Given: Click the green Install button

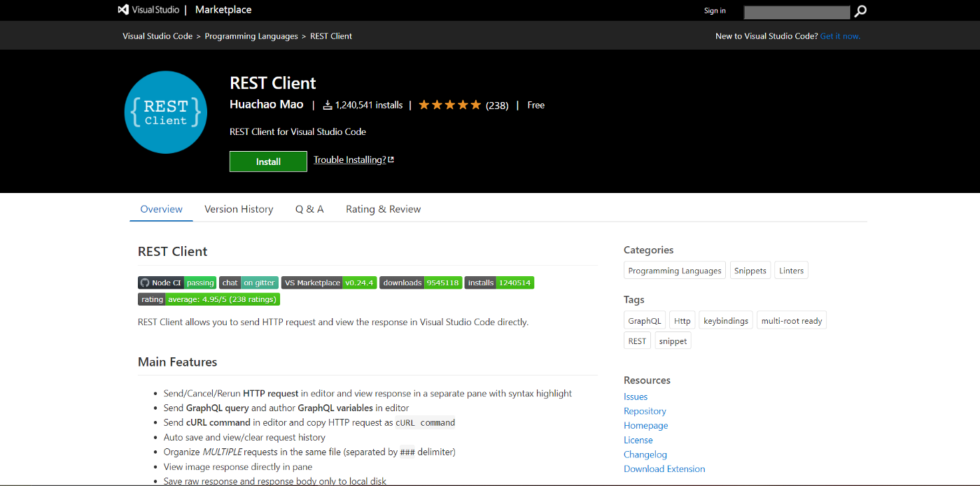Looking at the screenshot, I should click(268, 162).
